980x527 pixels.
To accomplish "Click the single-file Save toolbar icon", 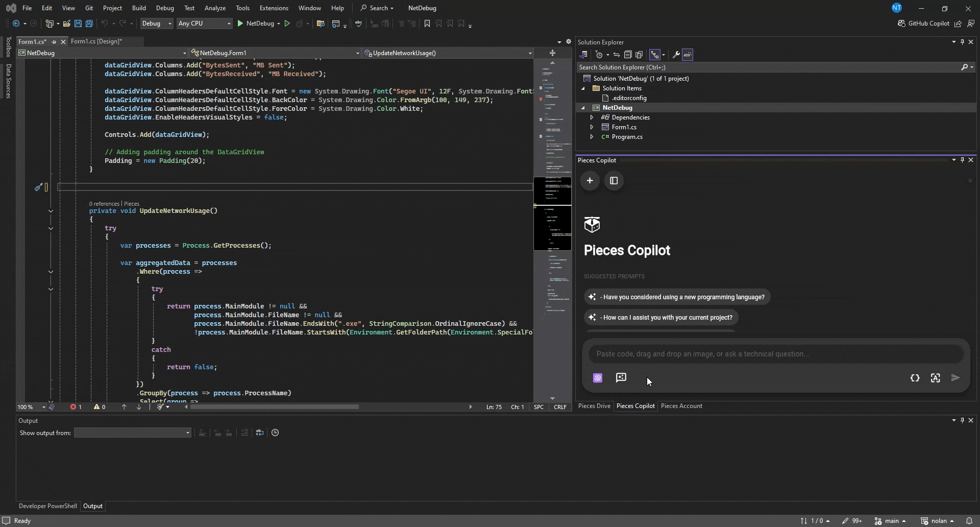I will (78, 23).
